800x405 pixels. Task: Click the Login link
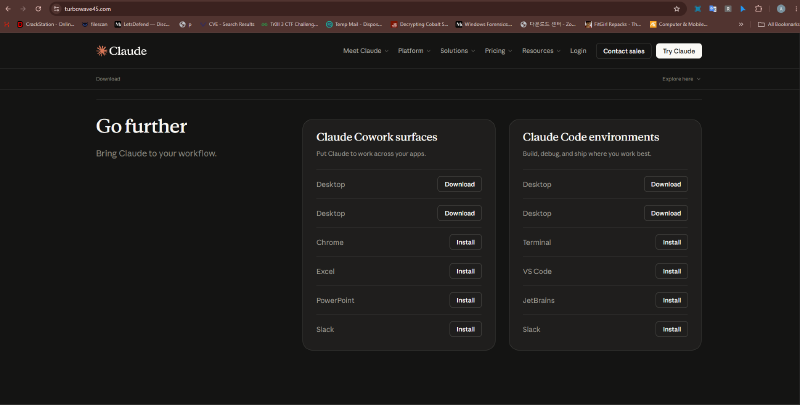[578, 50]
